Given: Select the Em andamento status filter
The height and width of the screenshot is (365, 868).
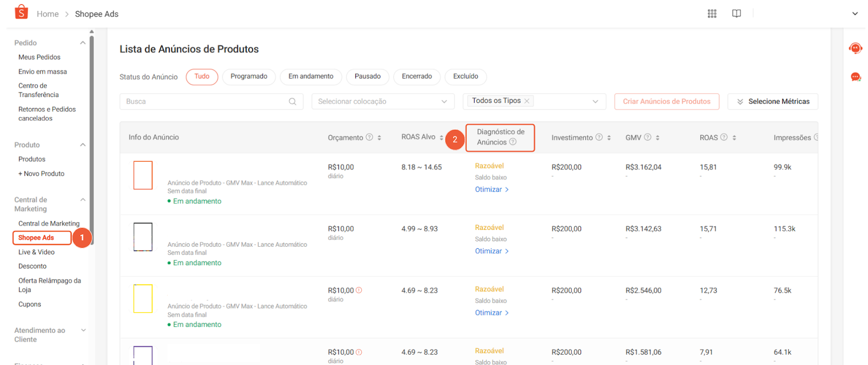Looking at the screenshot, I should 311,76.
